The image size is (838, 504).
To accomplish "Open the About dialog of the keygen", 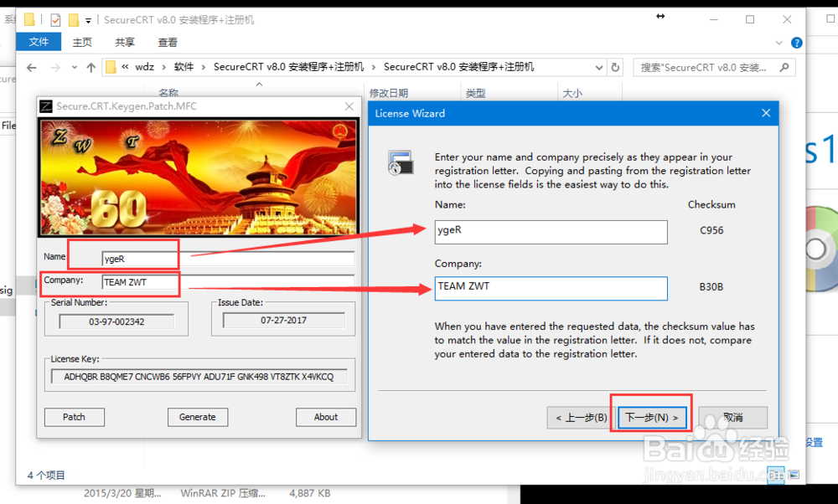I will 326,417.
